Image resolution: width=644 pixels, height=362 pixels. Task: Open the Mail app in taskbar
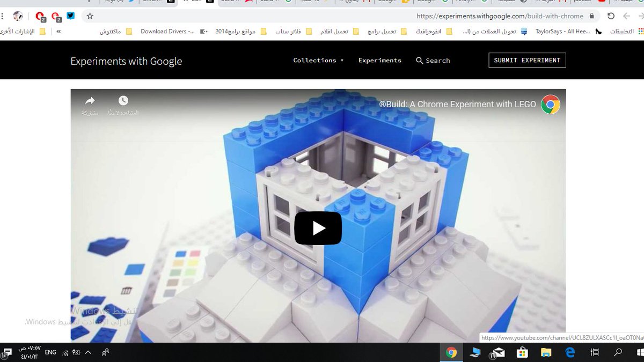pos(498,352)
